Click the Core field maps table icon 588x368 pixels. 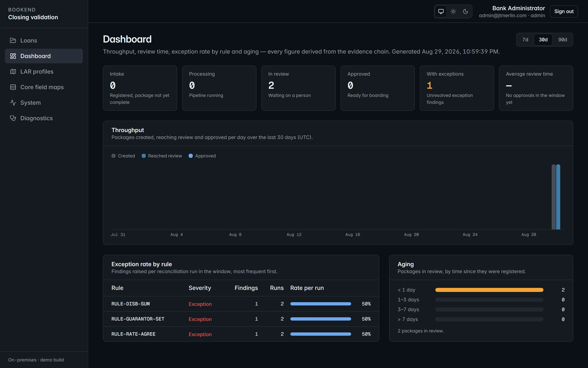13,87
